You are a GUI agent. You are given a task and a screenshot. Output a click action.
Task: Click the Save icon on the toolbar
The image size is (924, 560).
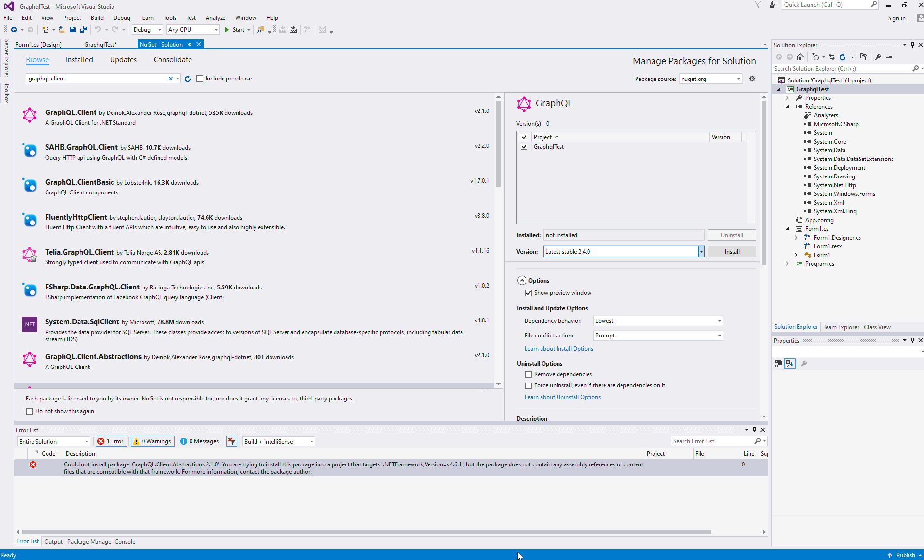point(72,30)
